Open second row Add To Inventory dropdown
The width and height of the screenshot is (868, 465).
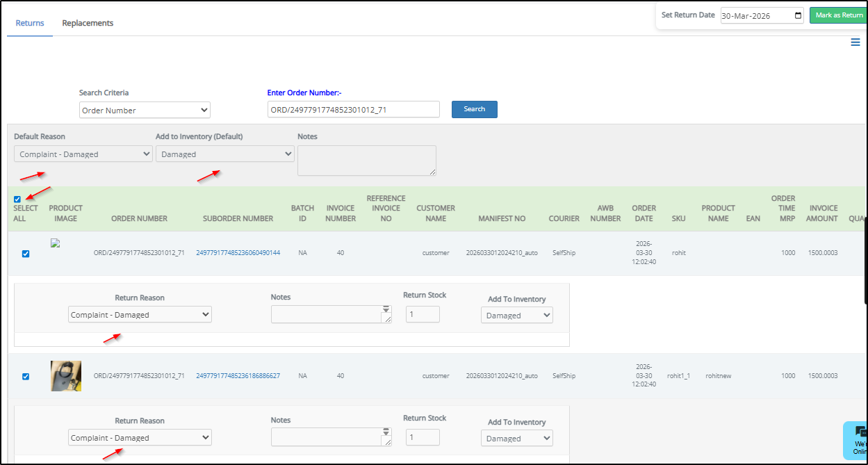coord(516,439)
